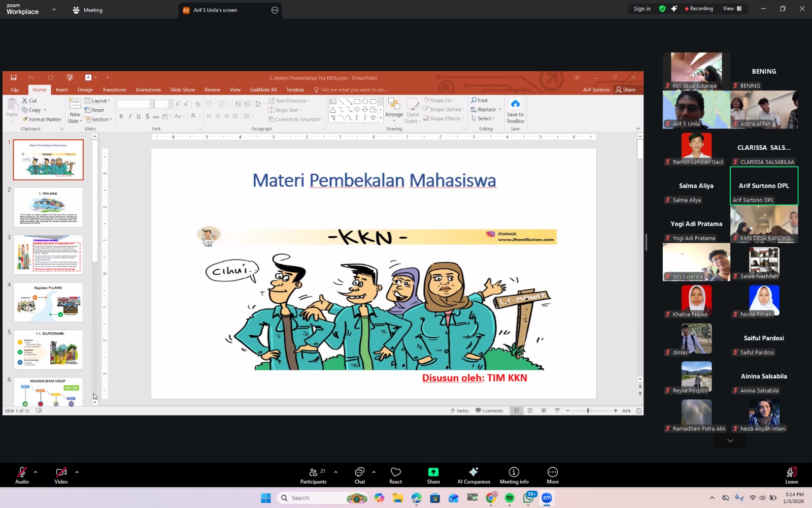Click the Leave meeting button
Image resolution: width=812 pixels, height=508 pixels.
(791, 475)
